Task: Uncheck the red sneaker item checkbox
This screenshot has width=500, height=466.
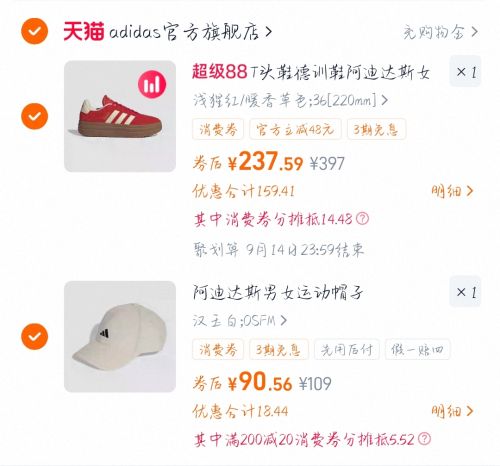Action: pos(34,116)
